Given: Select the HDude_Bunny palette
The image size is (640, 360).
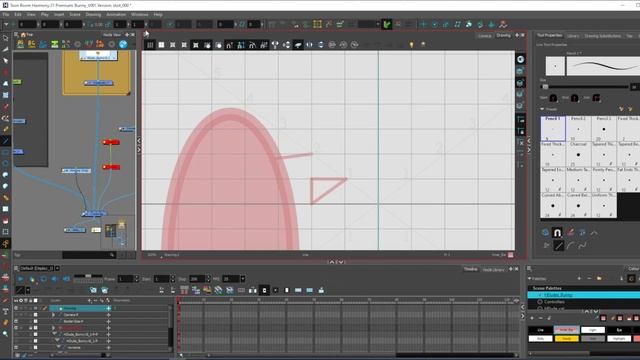Looking at the screenshot, I should (584, 295).
